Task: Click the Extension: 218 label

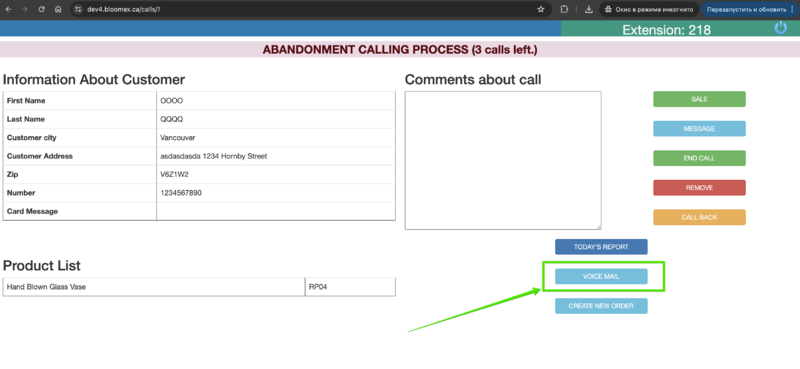Action: pyautogui.click(x=666, y=30)
